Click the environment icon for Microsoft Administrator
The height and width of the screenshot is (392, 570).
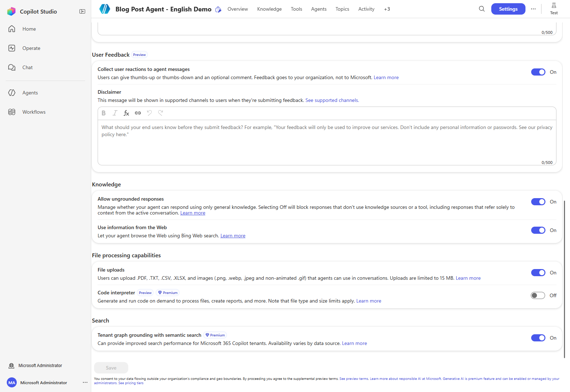(x=11, y=366)
